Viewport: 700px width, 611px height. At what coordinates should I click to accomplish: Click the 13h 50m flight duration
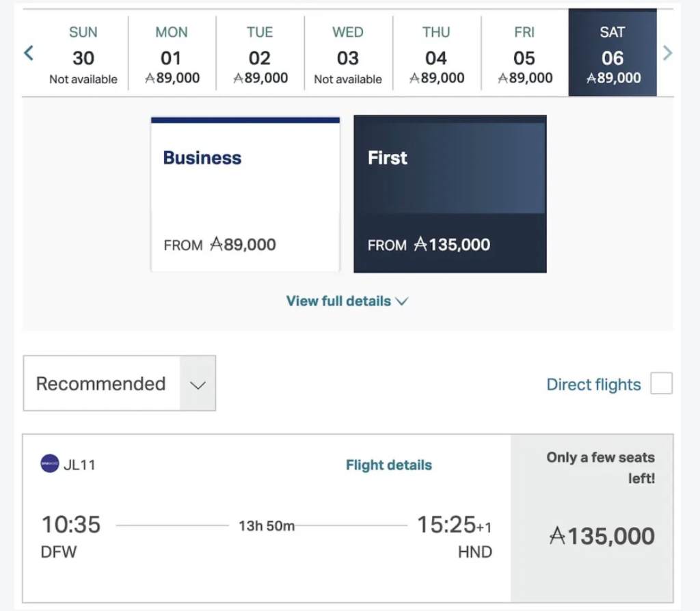click(x=267, y=526)
